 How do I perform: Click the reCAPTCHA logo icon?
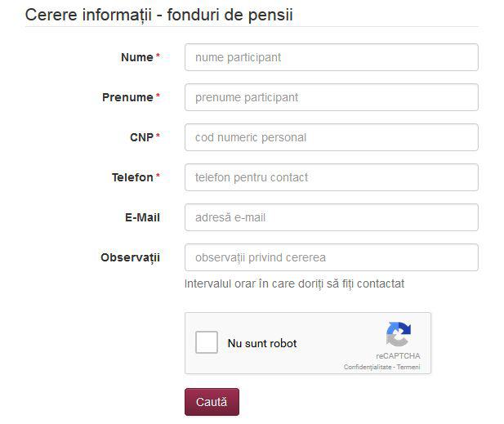tap(398, 335)
